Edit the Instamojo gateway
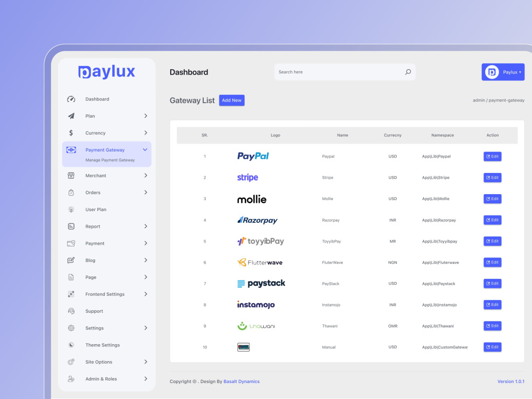Image resolution: width=532 pixels, height=399 pixels. pos(492,305)
